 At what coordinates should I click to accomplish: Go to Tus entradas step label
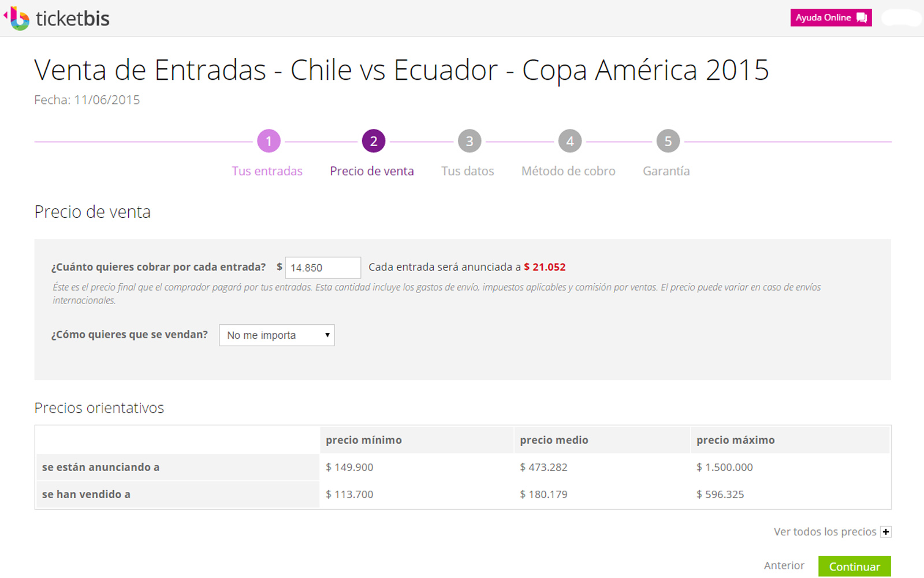click(267, 171)
